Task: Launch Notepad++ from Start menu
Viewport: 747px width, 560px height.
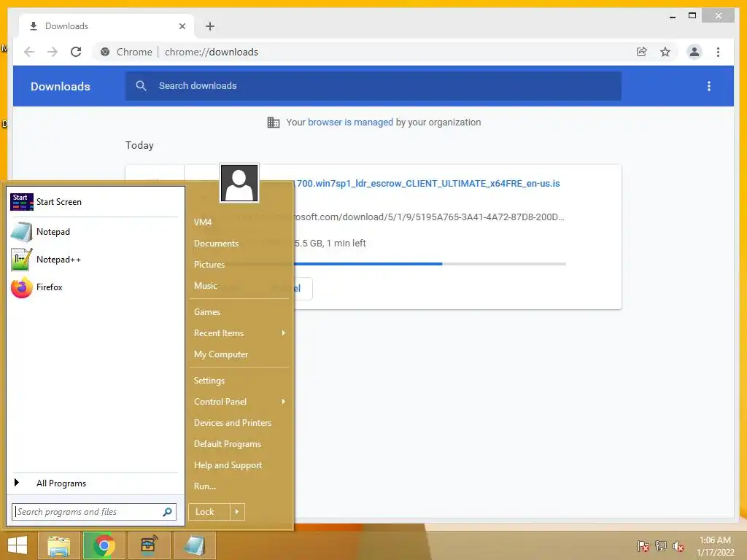Action: coord(94,260)
